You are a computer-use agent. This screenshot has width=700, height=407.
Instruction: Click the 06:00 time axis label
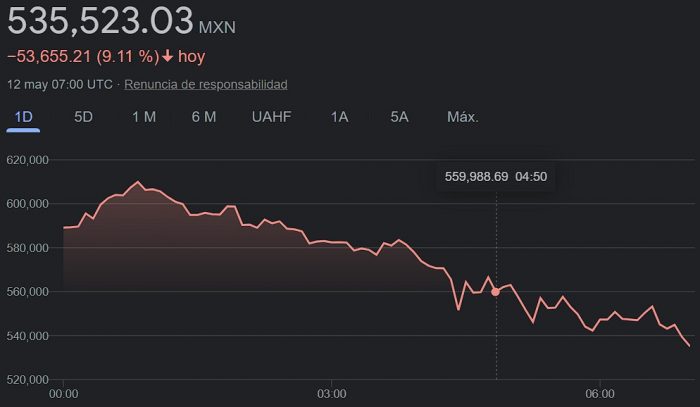pyautogui.click(x=599, y=394)
